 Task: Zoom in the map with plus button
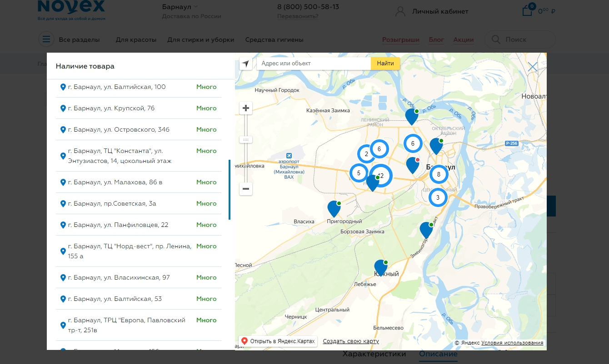point(246,108)
